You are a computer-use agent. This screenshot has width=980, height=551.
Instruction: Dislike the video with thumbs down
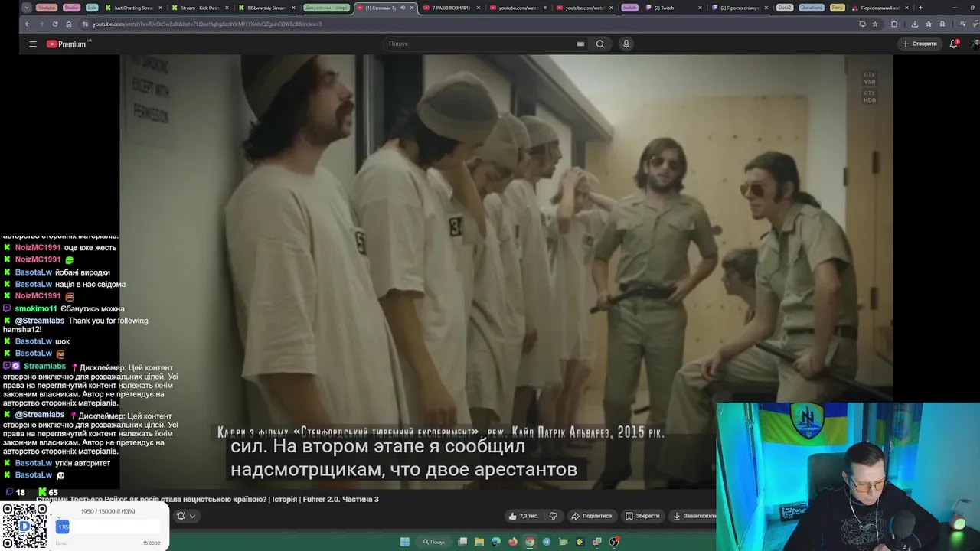coord(553,516)
